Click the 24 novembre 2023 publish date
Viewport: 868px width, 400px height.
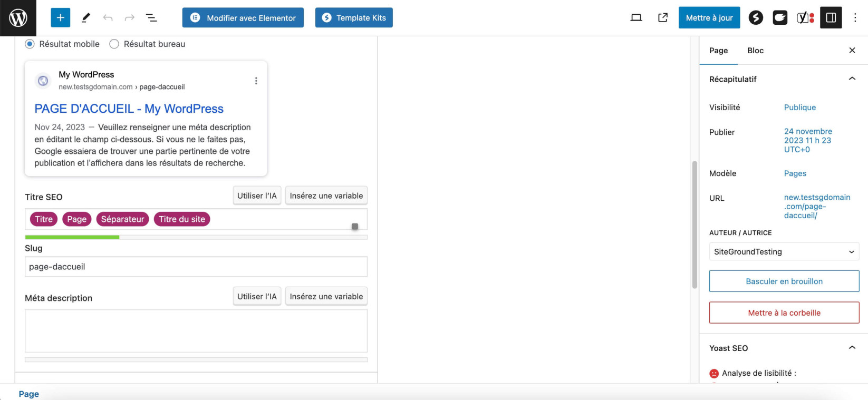tap(808, 140)
